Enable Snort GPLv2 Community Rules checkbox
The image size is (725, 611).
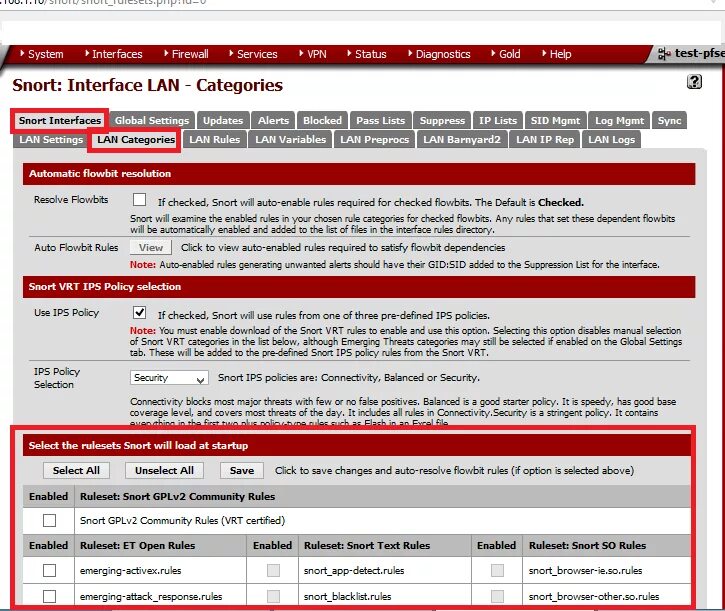click(49, 520)
